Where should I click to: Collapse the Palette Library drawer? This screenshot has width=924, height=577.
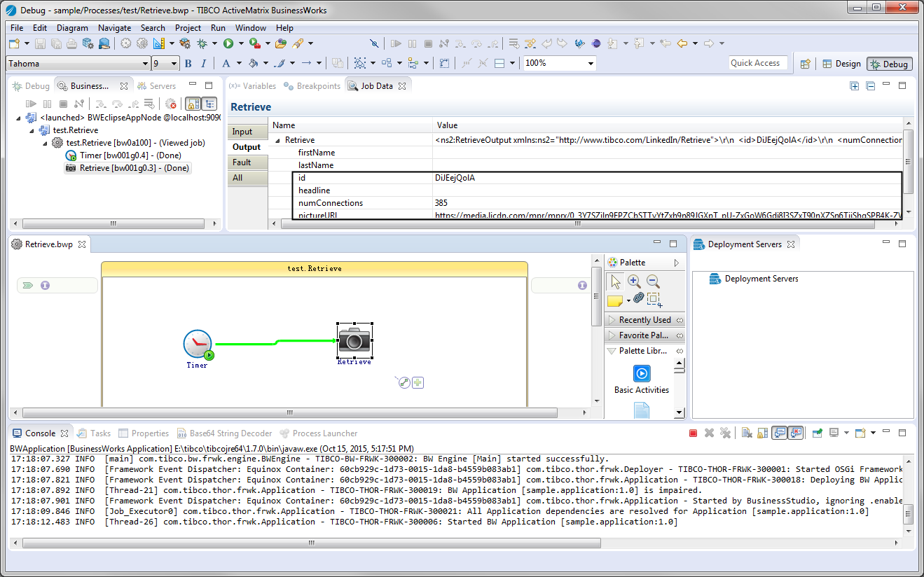tap(644, 351)
